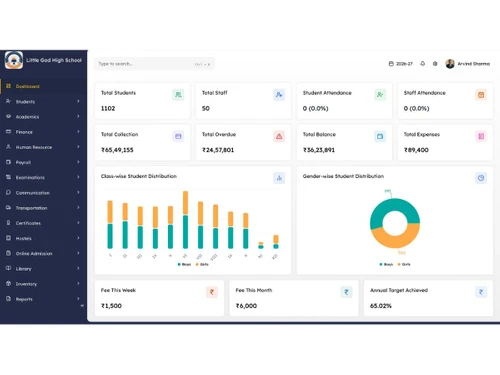Click the Certificates badge icon

[x=8, y=223]
